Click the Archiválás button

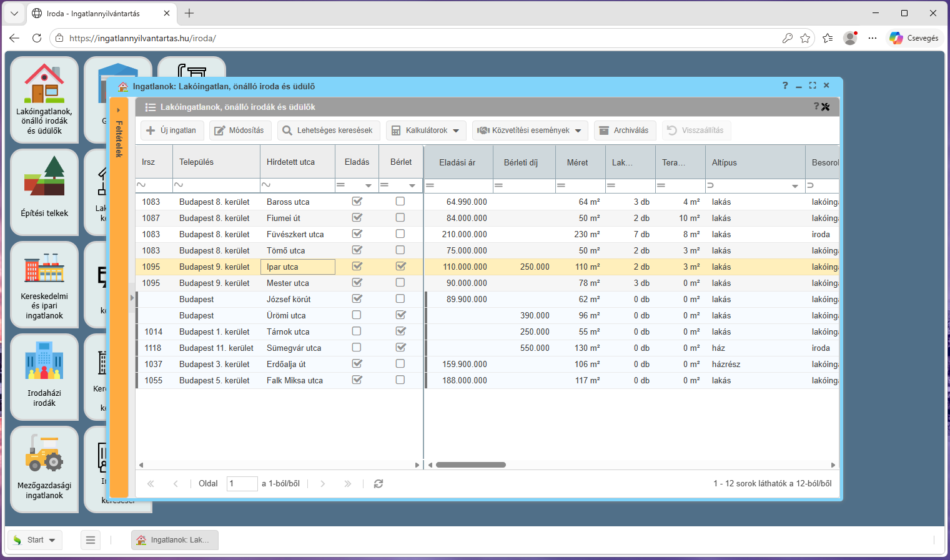[x=625, y=130]
